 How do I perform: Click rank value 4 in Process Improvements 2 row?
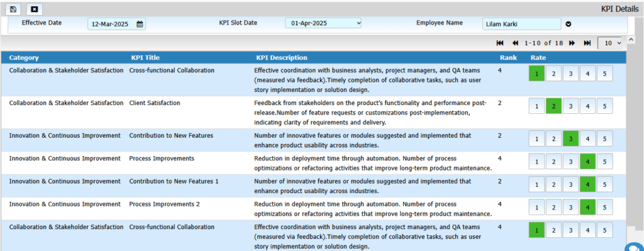tap(500, 204)
